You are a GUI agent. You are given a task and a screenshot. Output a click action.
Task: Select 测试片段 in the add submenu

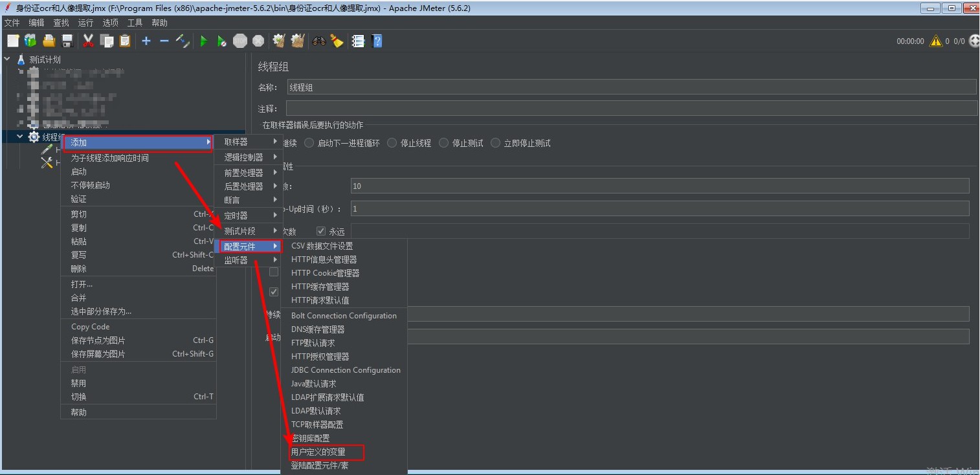[x=249, y=231]
